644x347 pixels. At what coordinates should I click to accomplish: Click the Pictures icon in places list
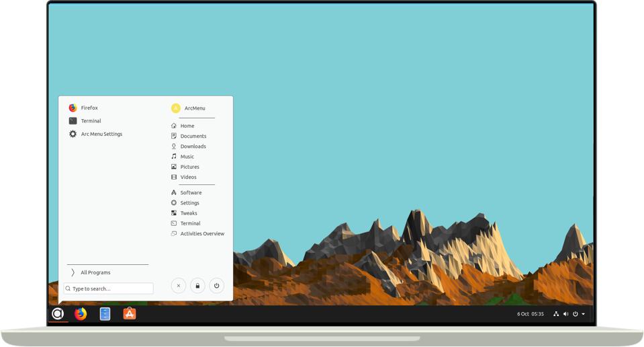click(x=174, y=167)
